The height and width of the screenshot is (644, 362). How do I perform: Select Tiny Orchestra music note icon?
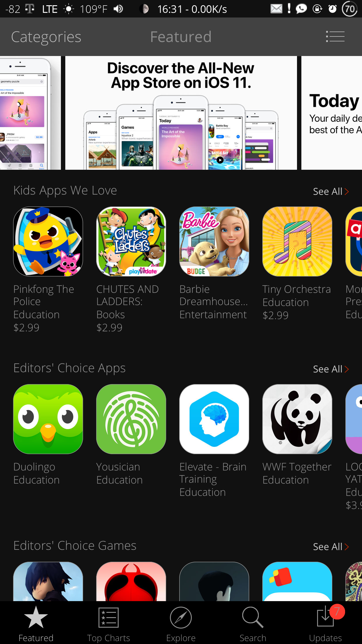point(297,242)
